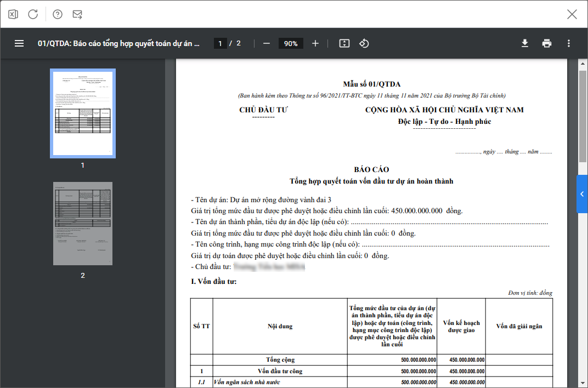Open the help question mark icon

tap(58, 14)
